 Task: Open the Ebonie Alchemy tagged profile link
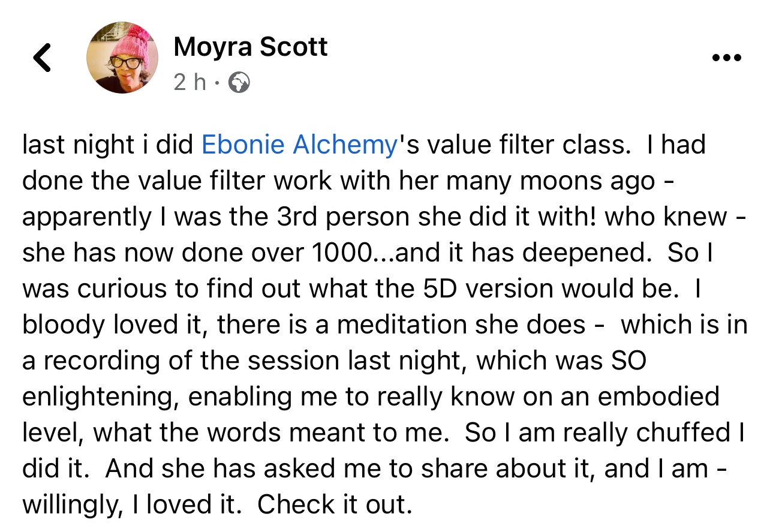300,146
